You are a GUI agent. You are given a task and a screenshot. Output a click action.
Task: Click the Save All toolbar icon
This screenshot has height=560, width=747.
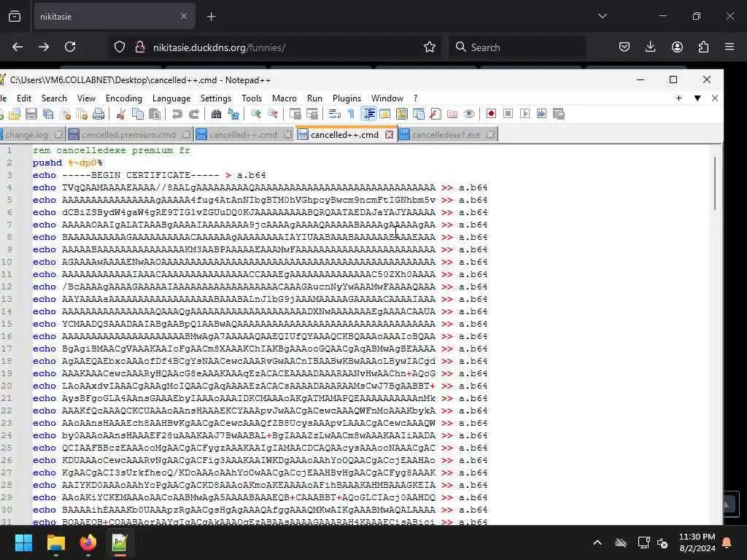click(x=48, y=114)
